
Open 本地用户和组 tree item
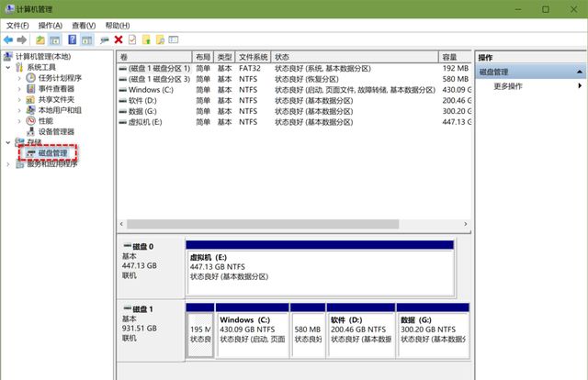point(60,110)
